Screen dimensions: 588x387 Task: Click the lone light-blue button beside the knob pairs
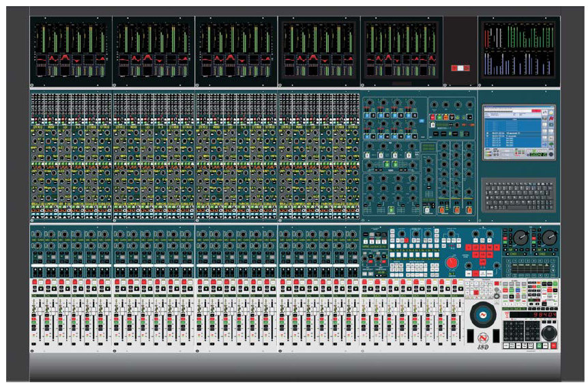point(422,121)
